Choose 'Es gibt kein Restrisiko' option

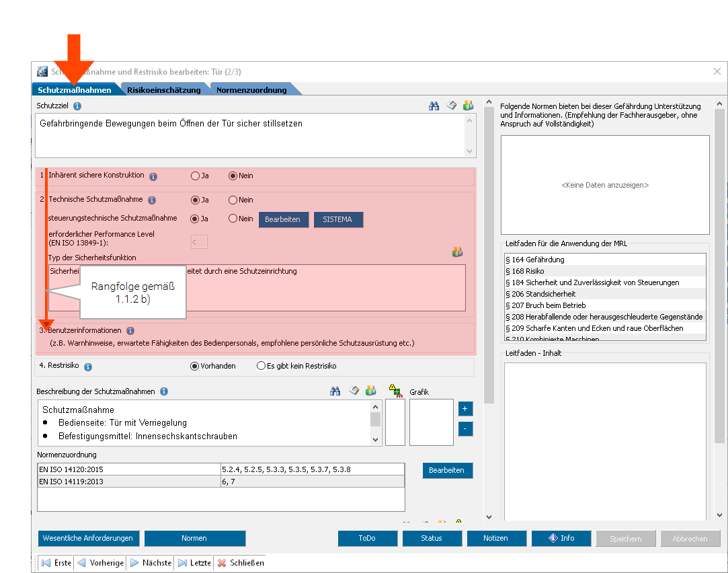point(261,367)
